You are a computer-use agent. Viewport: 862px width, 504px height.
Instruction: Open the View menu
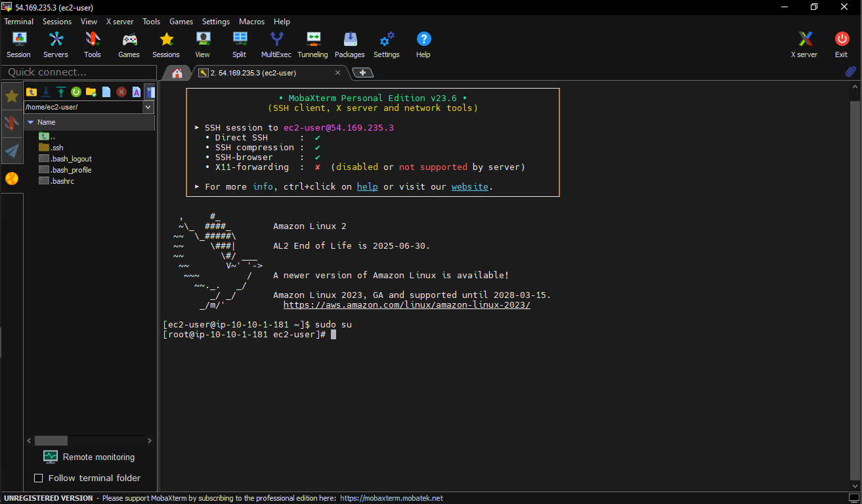pyautogui.click(x=89, y=22)
